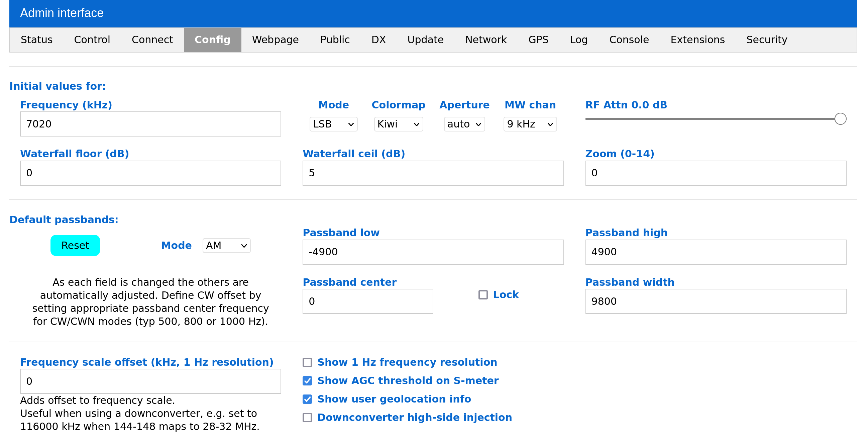The height and width of the screenshot is (441, 868).
Task: Enable Show 1 Hz frequency resolution
Action: click(307, 362)
